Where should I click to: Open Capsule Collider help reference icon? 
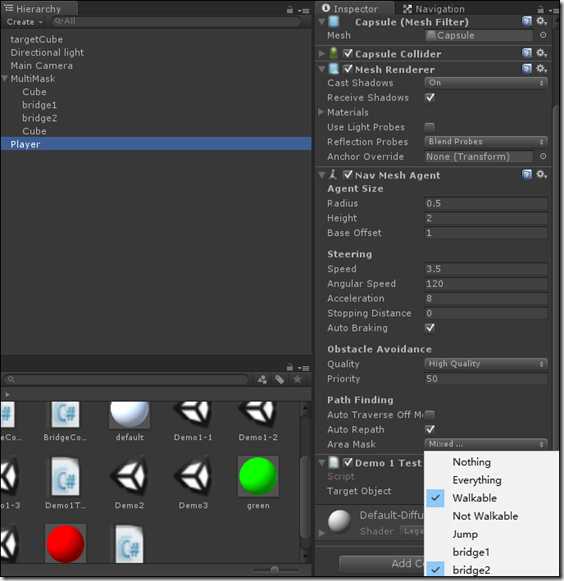pyautogui.click(x=527, y=53)
